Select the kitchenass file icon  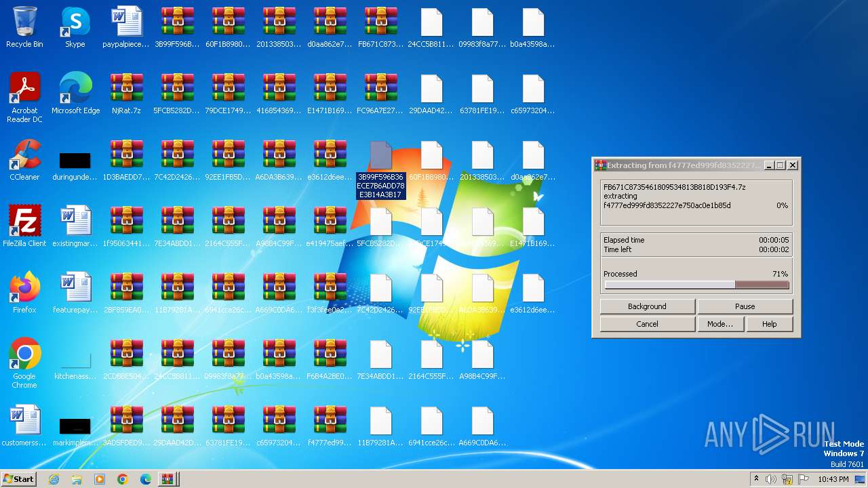pyautogui.click(x=75, y=366)
